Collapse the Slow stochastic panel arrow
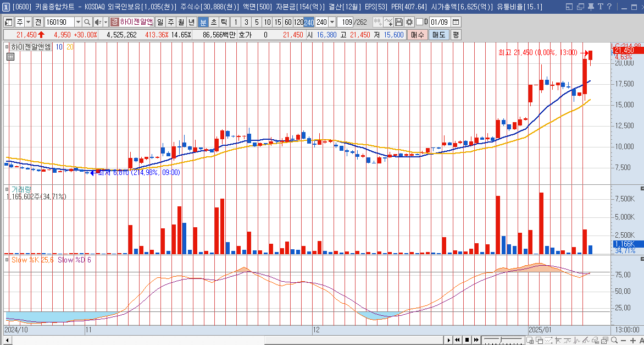Screen dimensions: 644x345 pyautogui.click(x=642, y=259)
